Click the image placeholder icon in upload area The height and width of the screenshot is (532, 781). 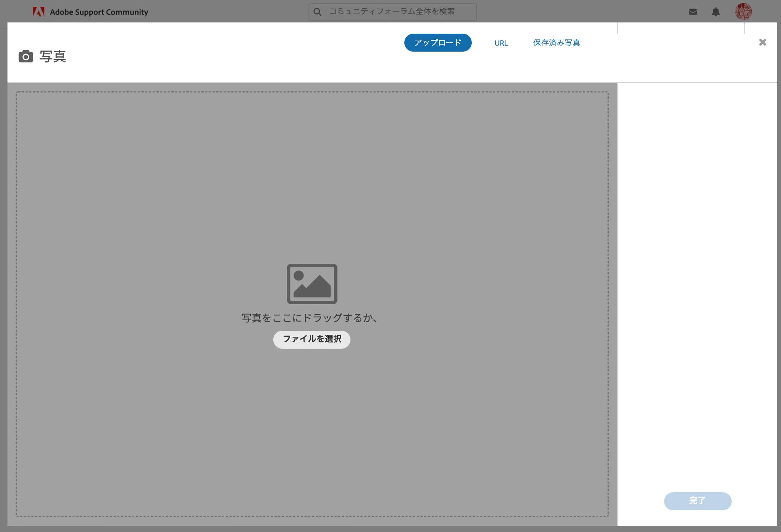312,284
